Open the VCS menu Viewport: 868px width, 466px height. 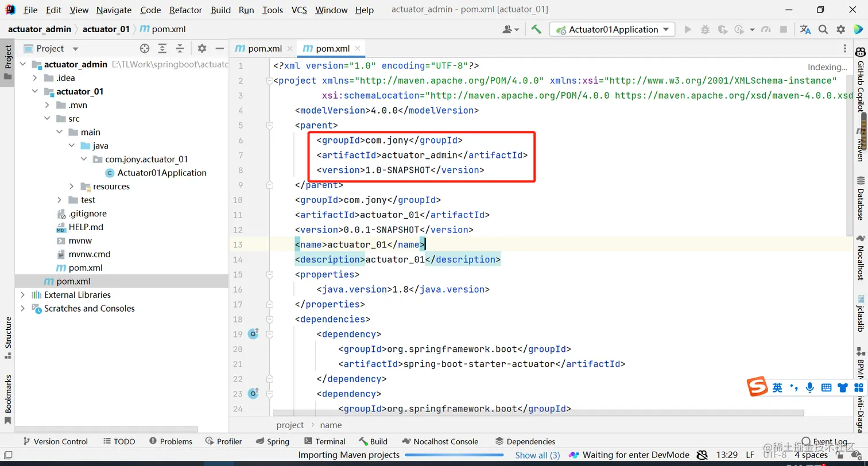tap(299, 10)
